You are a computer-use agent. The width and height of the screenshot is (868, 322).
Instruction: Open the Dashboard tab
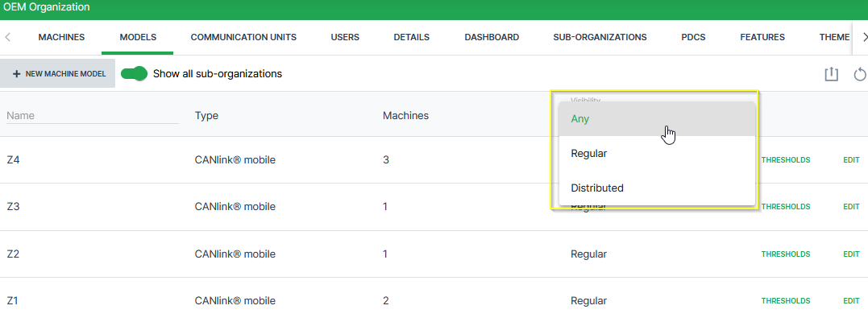[x=492, y=37]
